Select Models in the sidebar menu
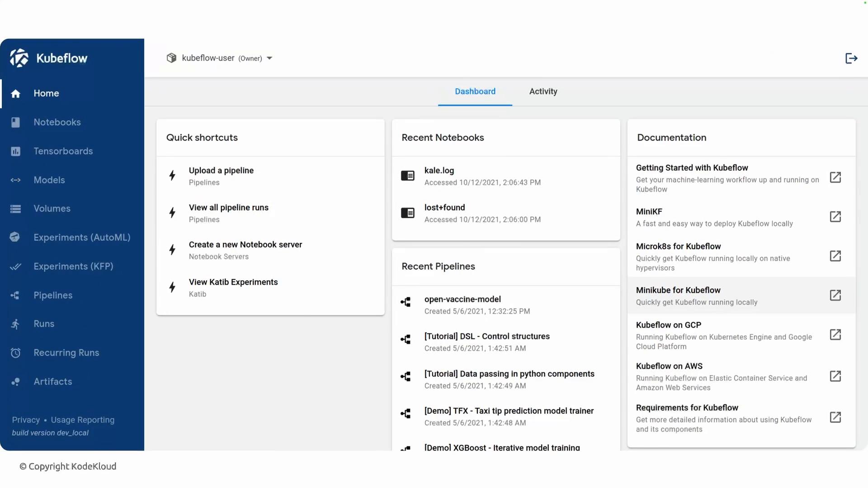Viewport: 868px width, 488px height. point(72,180)
